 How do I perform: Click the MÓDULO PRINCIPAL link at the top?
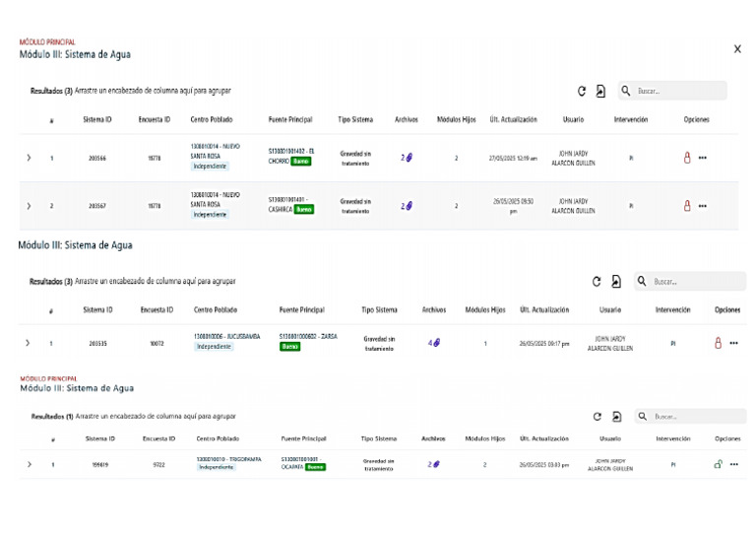click(x=47, y=42)
